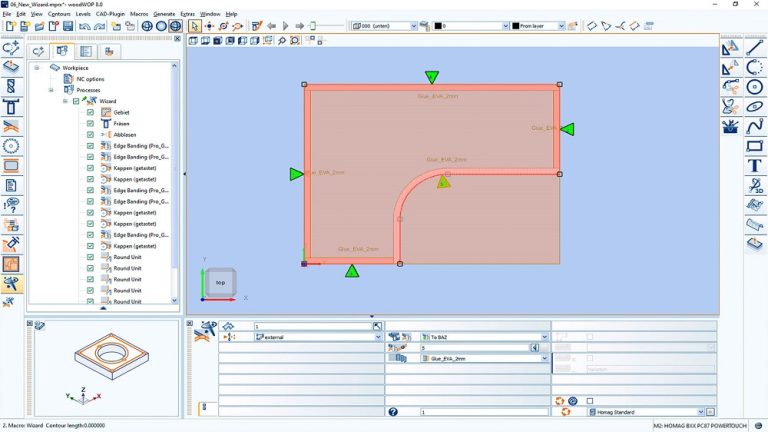Select the arrow pointer tool
The width and height of the screenshot is (768, 432).
click(194, 26)
